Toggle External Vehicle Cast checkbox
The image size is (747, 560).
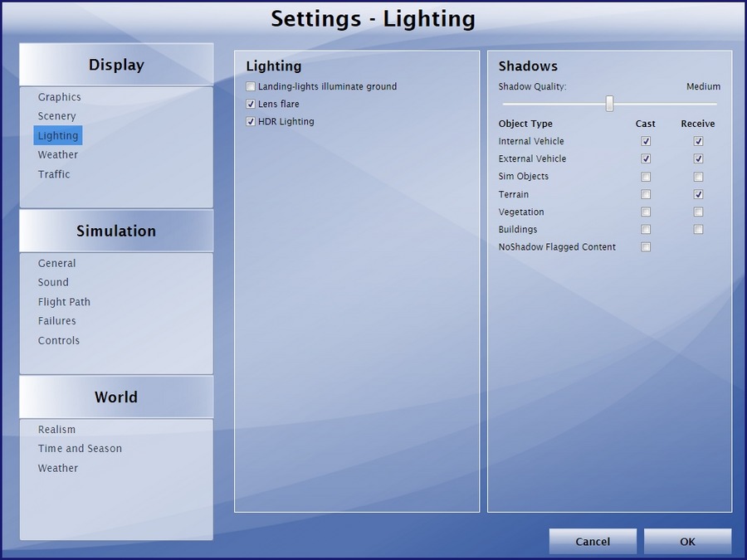[x=646, y=158]
